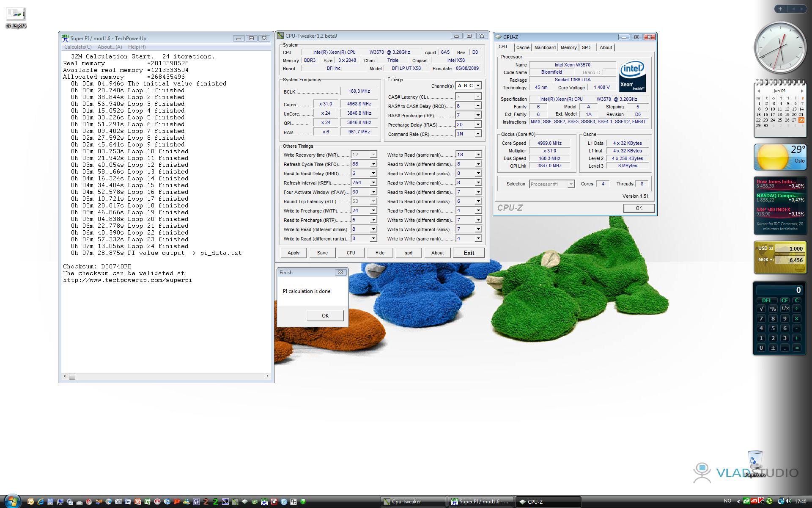Open Precharge Delay (tRAS) dropdown

point(477,124)
